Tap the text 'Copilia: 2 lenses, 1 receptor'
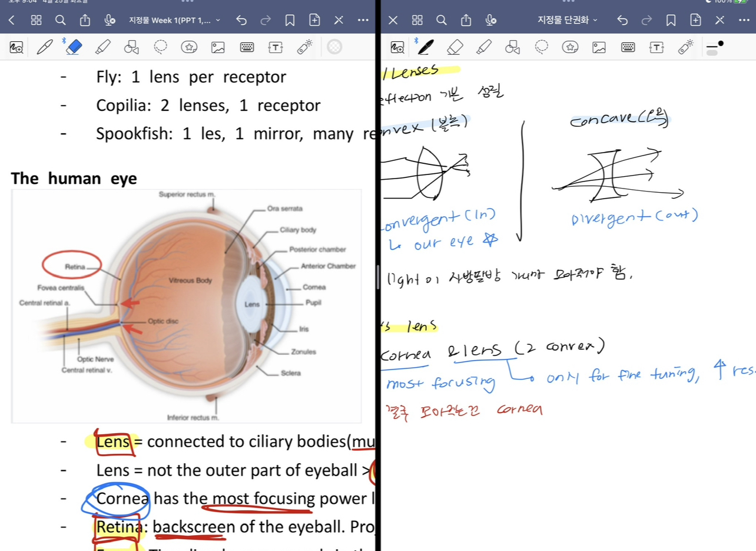Viewport: 756px width, 551px height. coord(208,105)
